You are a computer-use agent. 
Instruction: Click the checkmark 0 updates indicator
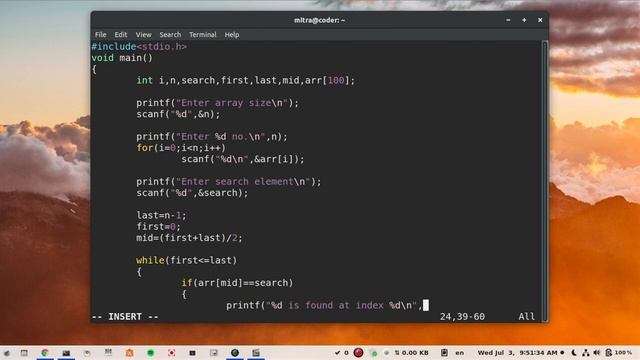click(x=341, y=353)
